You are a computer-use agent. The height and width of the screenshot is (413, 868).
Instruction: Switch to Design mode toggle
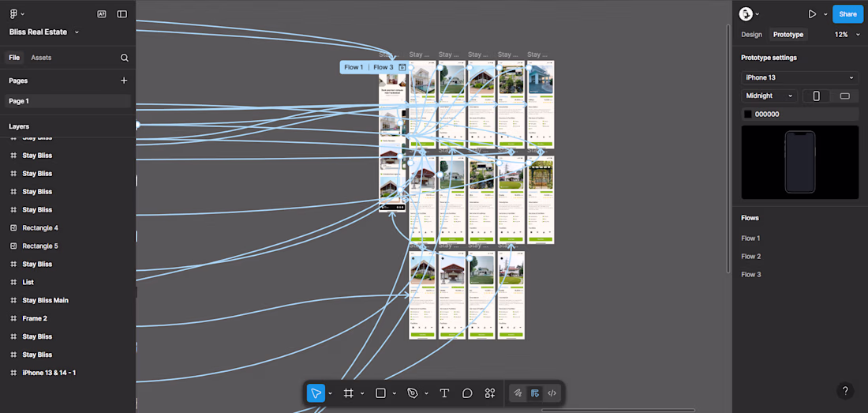pyautogui.click(x=535, y=393)
